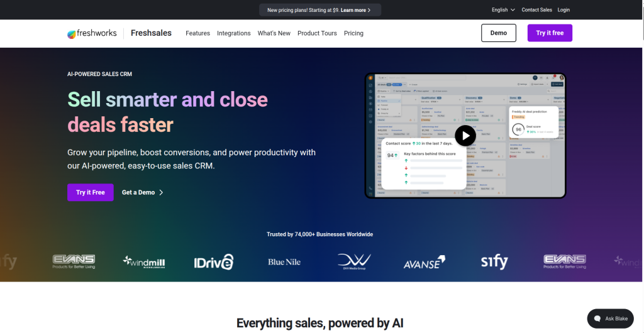Open the Pricing page
This screenshot has width=644, height=333.
[353, 33]
